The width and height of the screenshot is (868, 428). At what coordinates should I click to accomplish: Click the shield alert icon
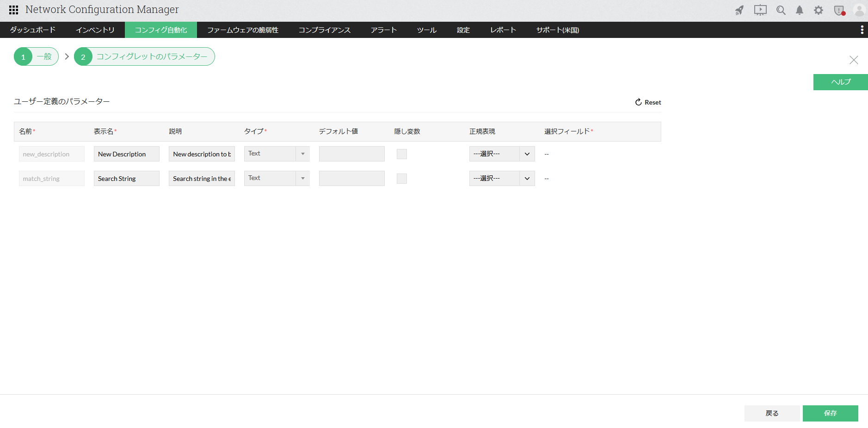coord(839,10)
